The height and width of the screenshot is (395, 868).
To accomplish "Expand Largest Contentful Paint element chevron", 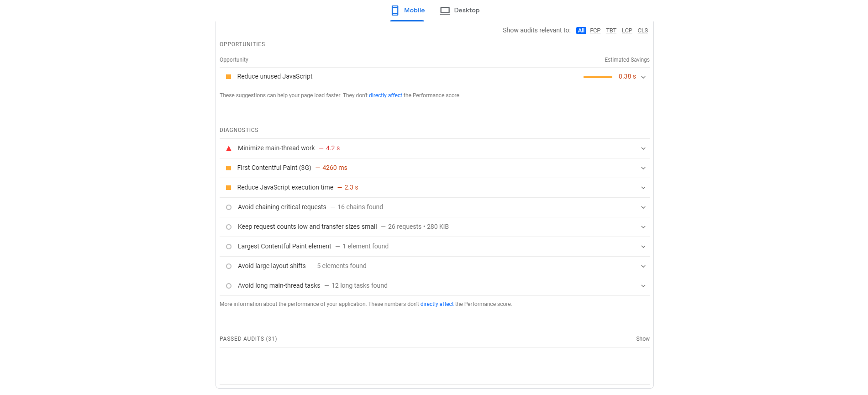I will coord(643,247).
